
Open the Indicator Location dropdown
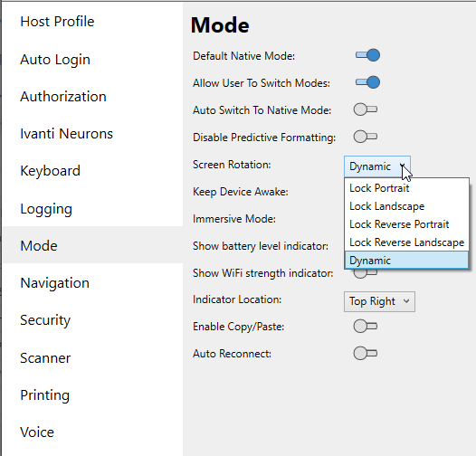click(379, 301)
